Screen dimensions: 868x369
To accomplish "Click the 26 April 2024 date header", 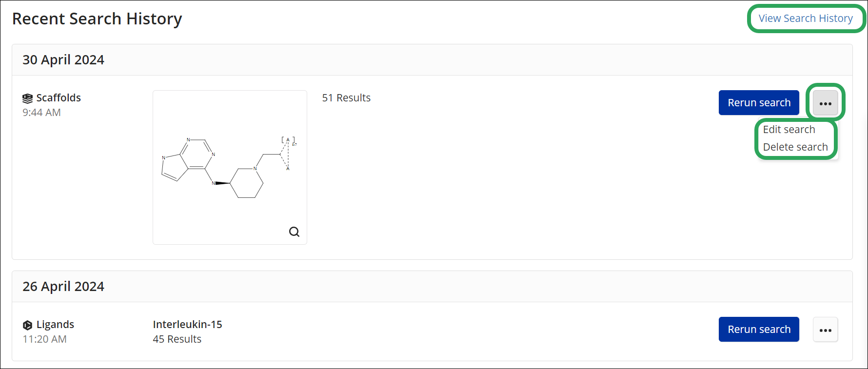I will (x=63, y=287).
